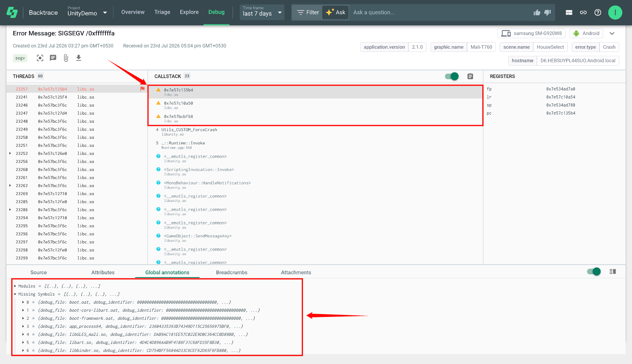Select frame Utils_CUSTOM_ForceCrash
The image size is (632, 364).
315,132
